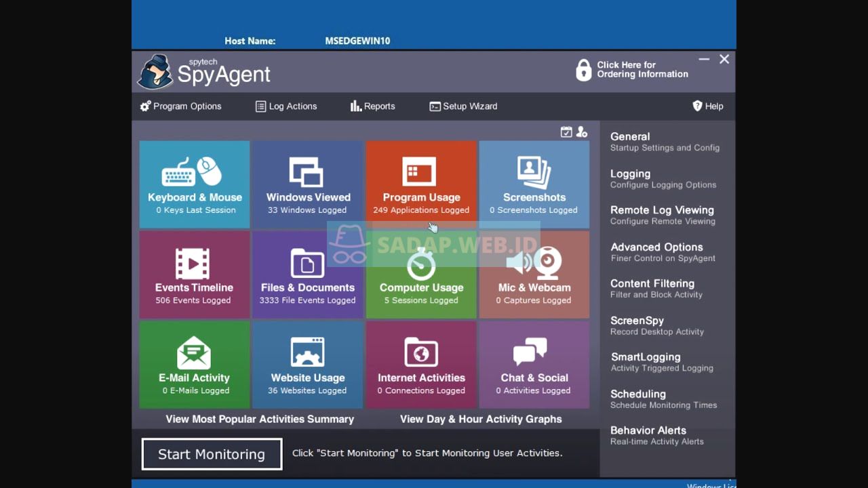View Day & Hour Activity Graphs

481,419
